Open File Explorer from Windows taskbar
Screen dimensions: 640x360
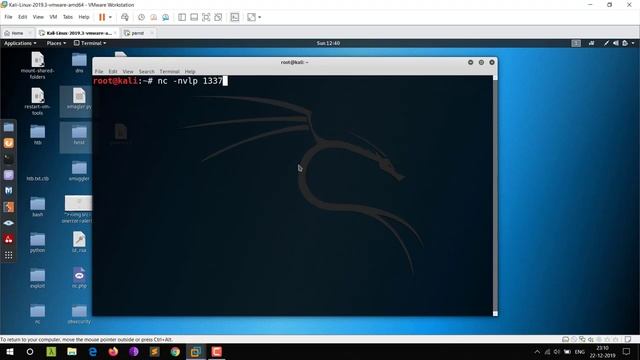(x=72, y=351)
